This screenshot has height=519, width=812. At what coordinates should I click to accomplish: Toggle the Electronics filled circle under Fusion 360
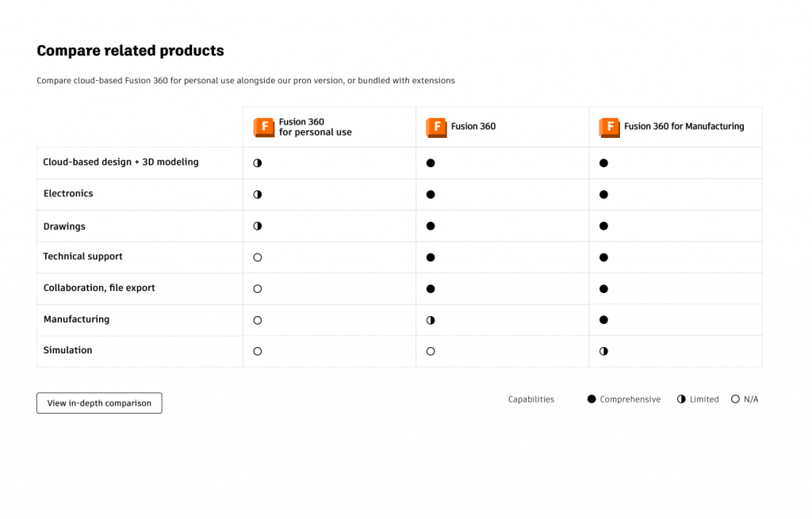tap(431, 194)
